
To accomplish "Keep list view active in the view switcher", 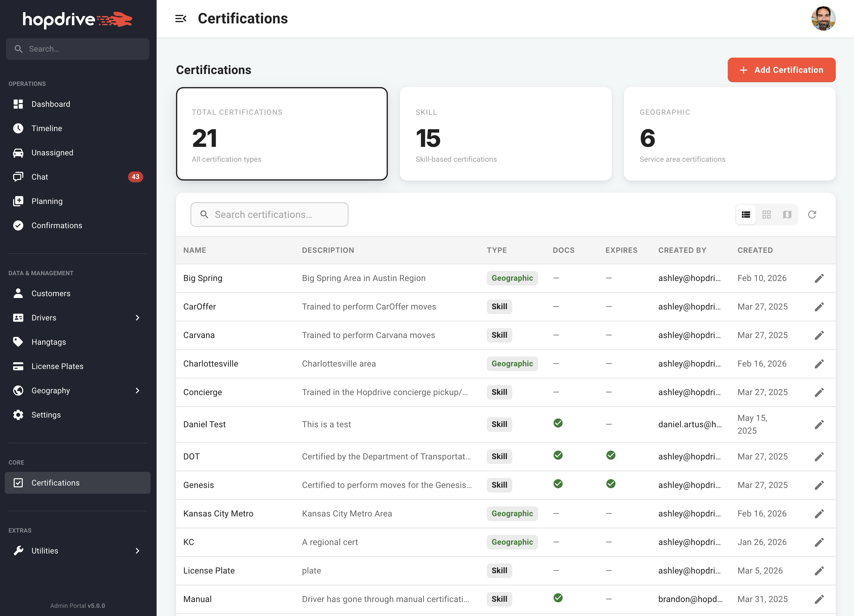I will tap(746, 214).
